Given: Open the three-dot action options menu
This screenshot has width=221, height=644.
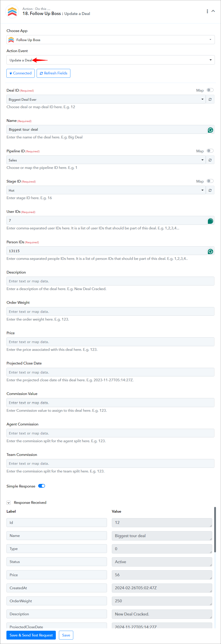Looking at the screenshot, I should point(207,11).
